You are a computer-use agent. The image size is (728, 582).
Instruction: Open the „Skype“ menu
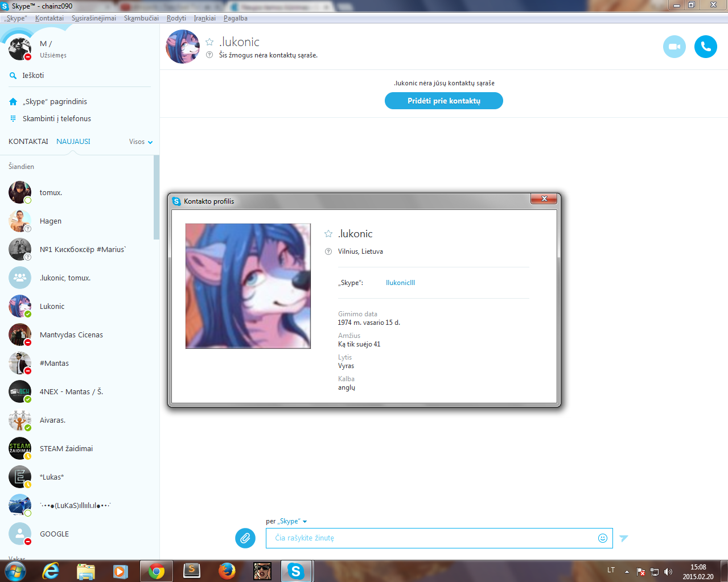tap(15, 18)
